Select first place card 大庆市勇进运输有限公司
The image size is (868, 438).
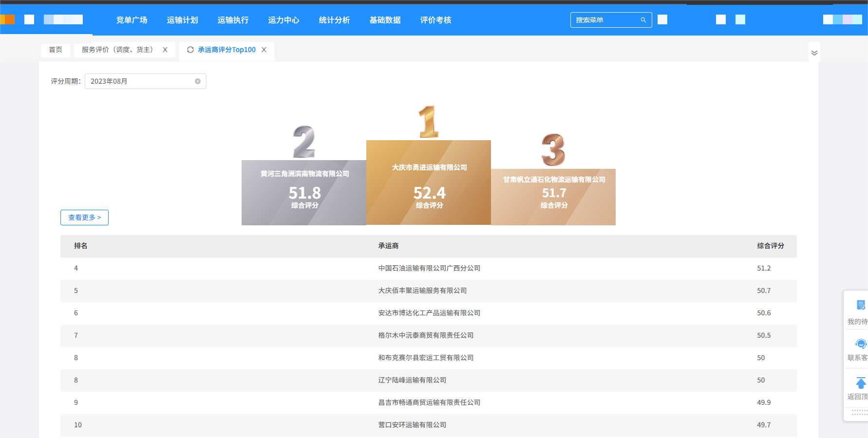[429, 182]
